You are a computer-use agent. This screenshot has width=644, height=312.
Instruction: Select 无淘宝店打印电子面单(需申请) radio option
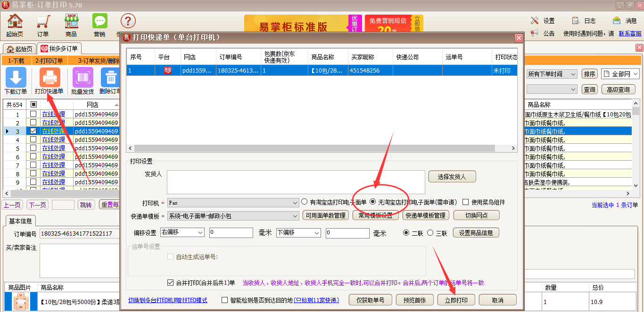pos(373,202)
